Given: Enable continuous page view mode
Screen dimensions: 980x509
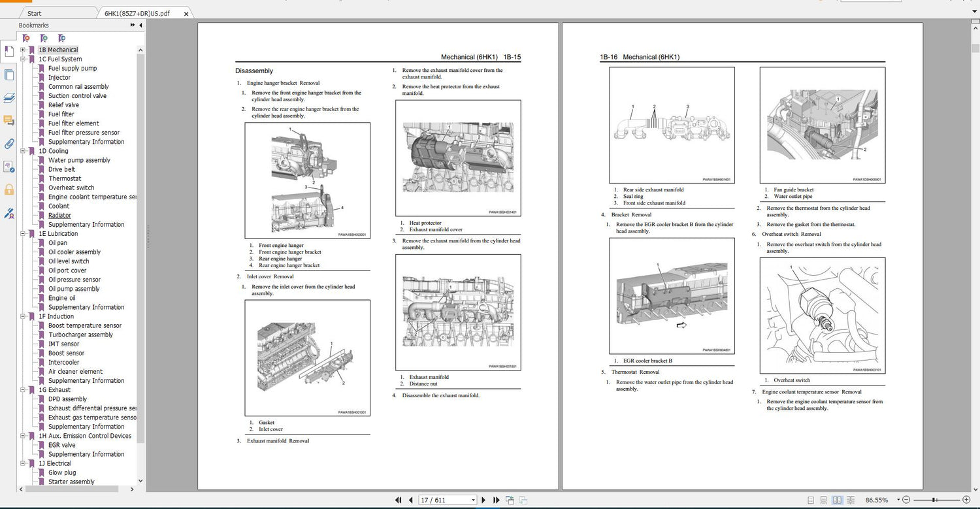Looking at the screenshot, I should (x=825, y=500).
